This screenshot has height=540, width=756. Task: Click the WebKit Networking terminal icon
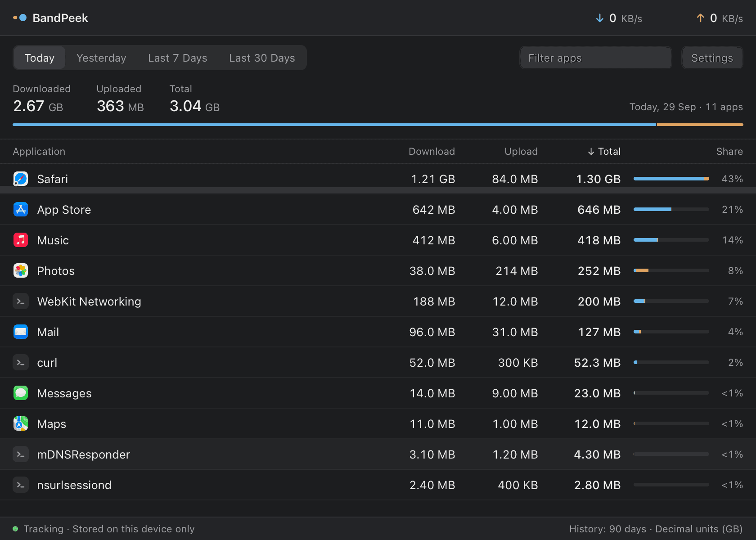pyautogui.click(x=21, y=301)
